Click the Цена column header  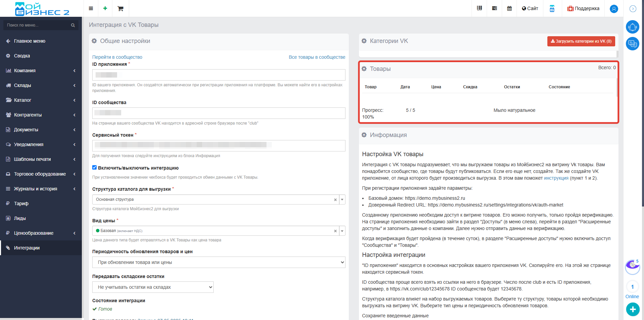[436, 87]
